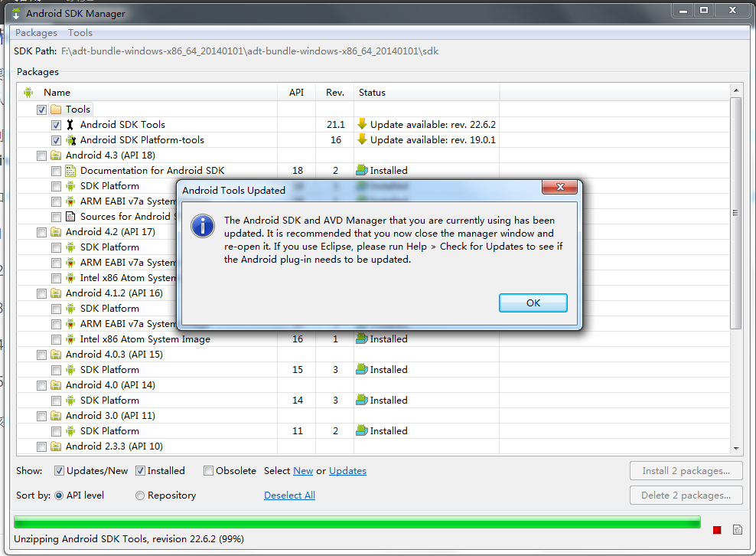The image size is (756, 556).
Task: Click Android icon in the Name column header
Action: pyautogui.click(x=28, y=92)
